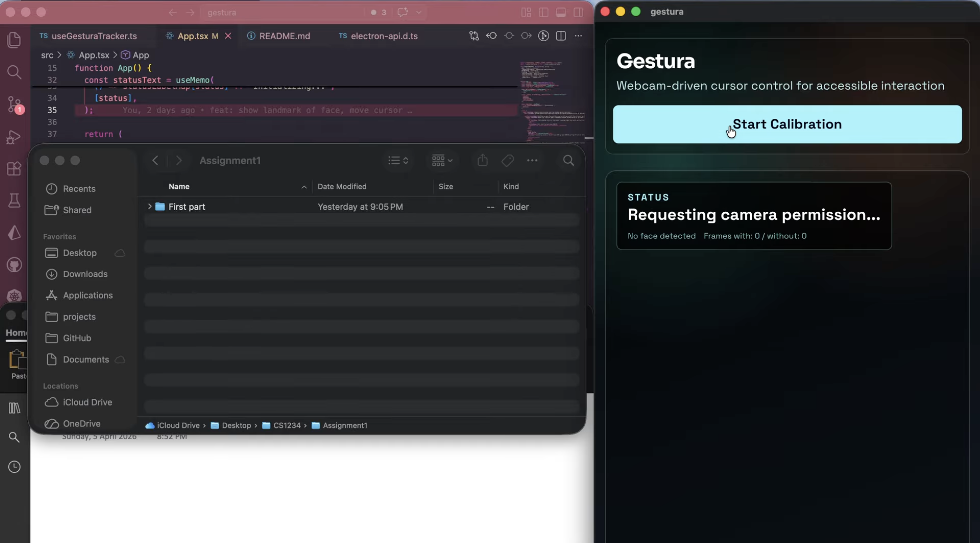This screenshot has width=980, height=543.
Task: Click the history clock icon in left sidebar
Action: coord(14,467)
